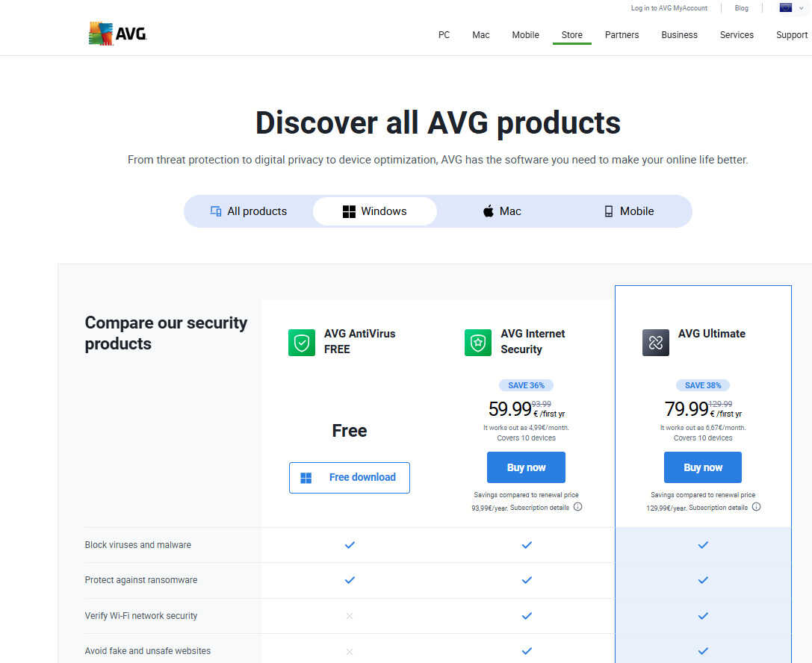Open the PC menu in the navigation
Screen dimensions: 812x663
(444, 35)
